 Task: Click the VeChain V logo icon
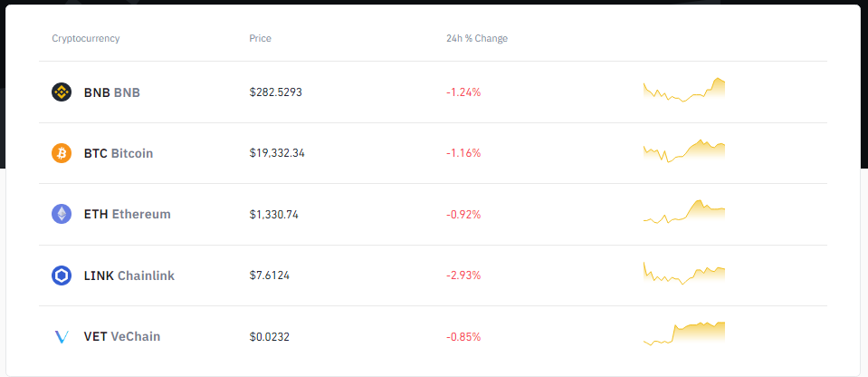pos(62,336)
